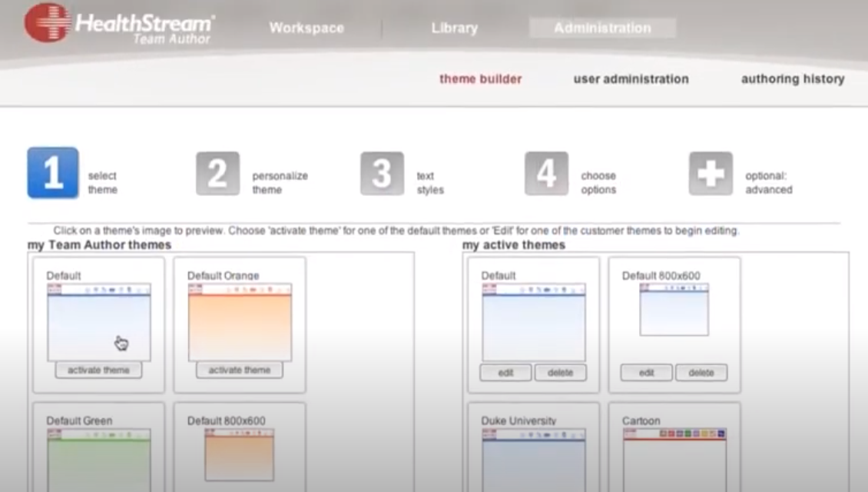
Task: Activate the Default Team Author theme
Action: pyautogui.click(x=98, y=370)
